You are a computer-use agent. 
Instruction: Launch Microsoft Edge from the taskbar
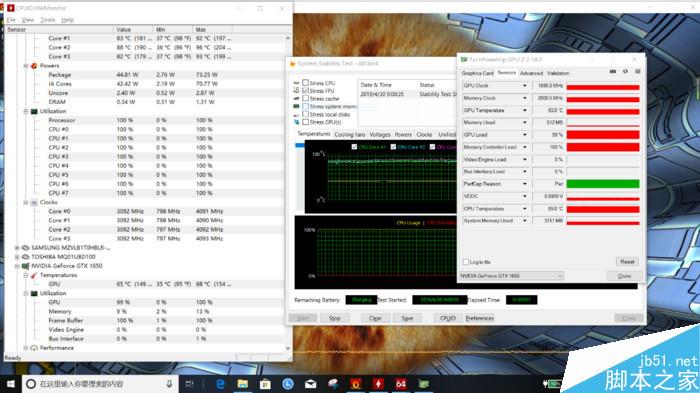click(x=220, y=384)
